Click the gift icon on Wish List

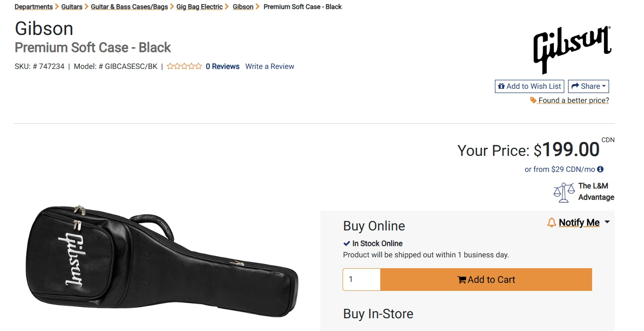(502, 86)
